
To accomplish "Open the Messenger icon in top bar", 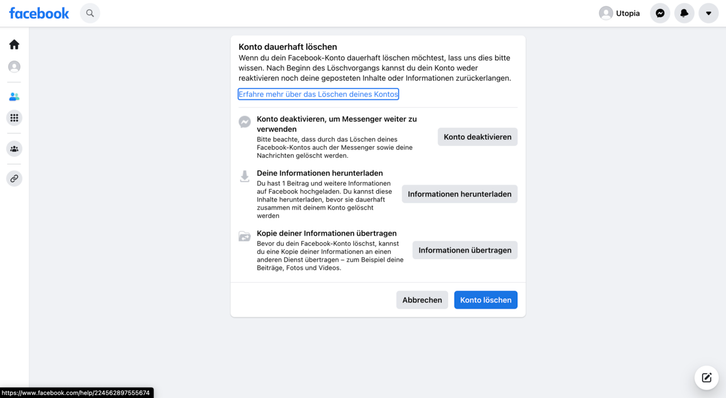I will point(660,13).
